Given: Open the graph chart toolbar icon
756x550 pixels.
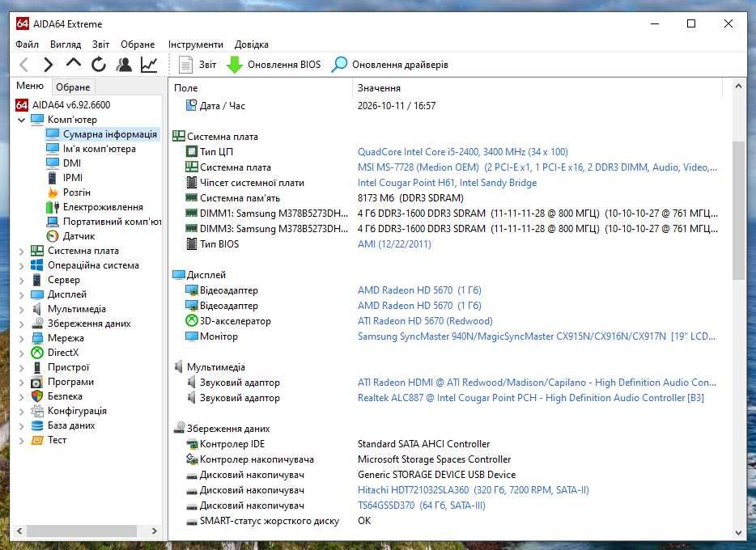Looking at the screenshot, I should 149,64.
